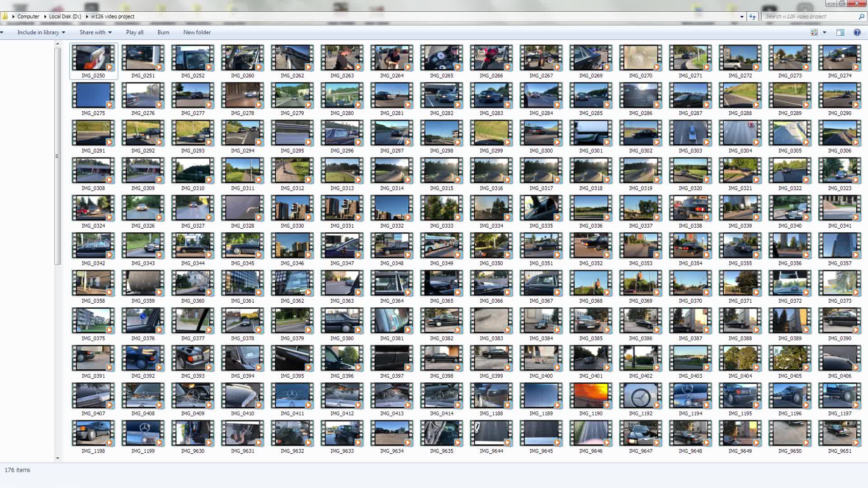
Task: Select video file IMG_0372
Action: [x=790, y=286]
